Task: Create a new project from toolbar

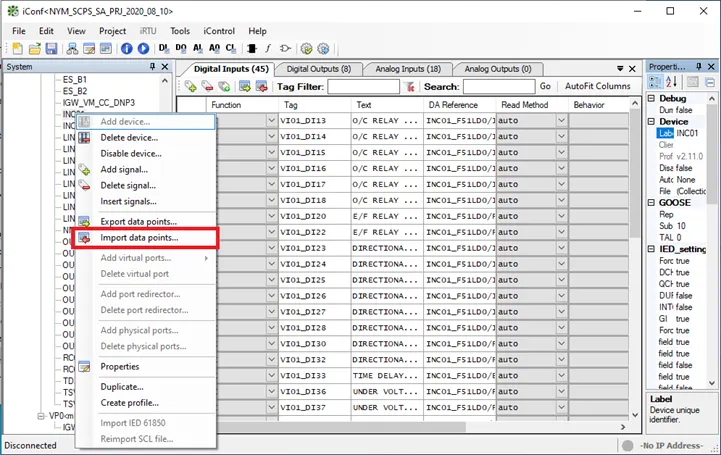Action: point(17,48)
